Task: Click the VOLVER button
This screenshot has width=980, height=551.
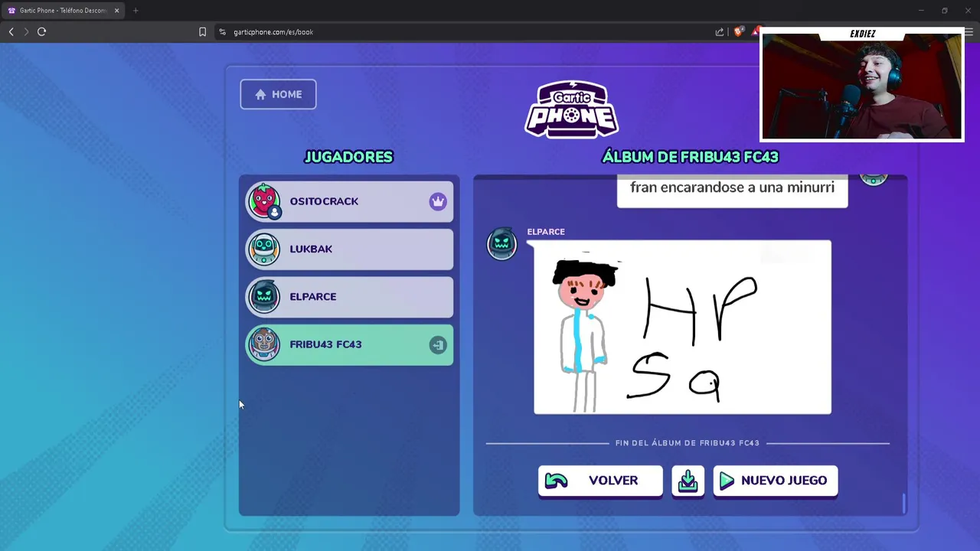Action: (600, 481)
